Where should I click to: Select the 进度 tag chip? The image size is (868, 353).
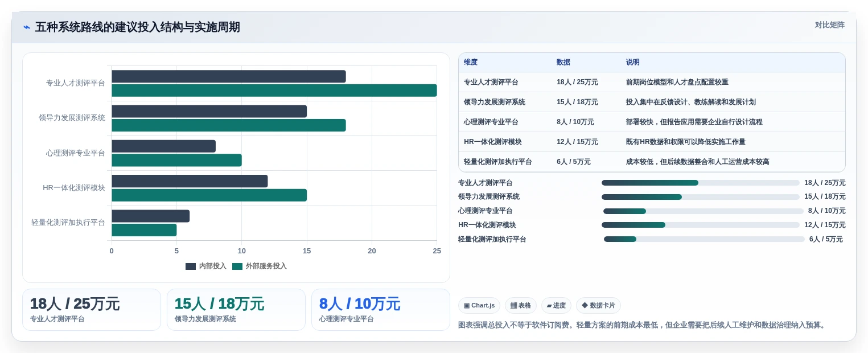556,306
